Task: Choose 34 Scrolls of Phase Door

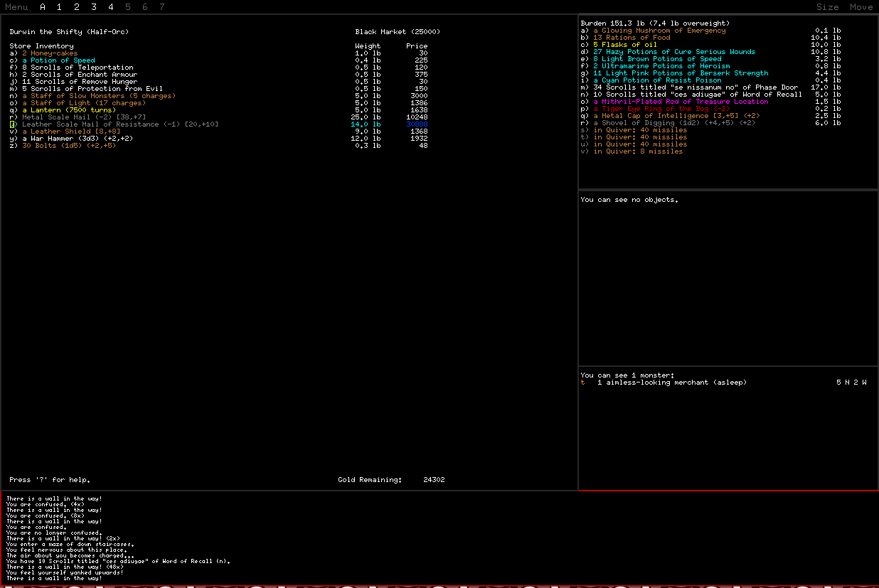Action: pyautogui.click(x=711, y=87)
